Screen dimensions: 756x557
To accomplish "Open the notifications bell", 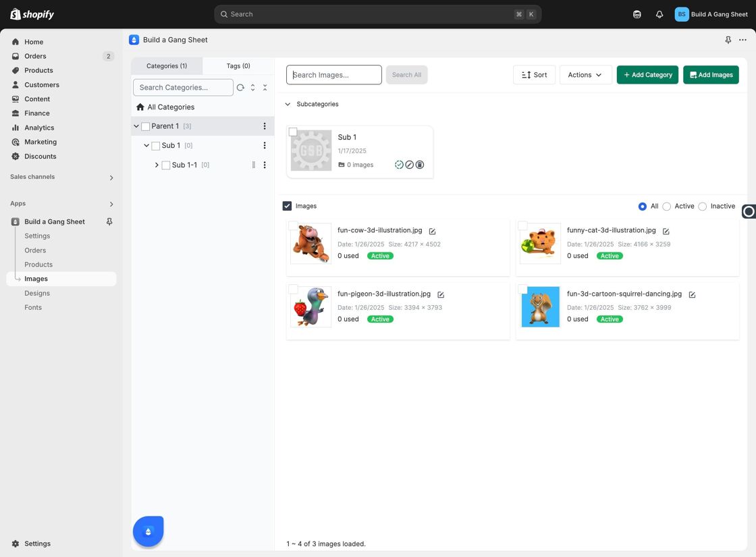I will point(659,14).
